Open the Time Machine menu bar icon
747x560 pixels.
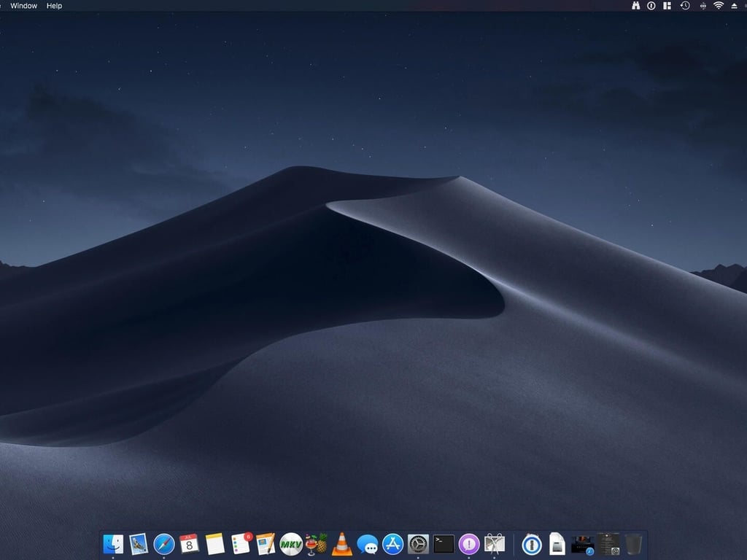point(685,6)
